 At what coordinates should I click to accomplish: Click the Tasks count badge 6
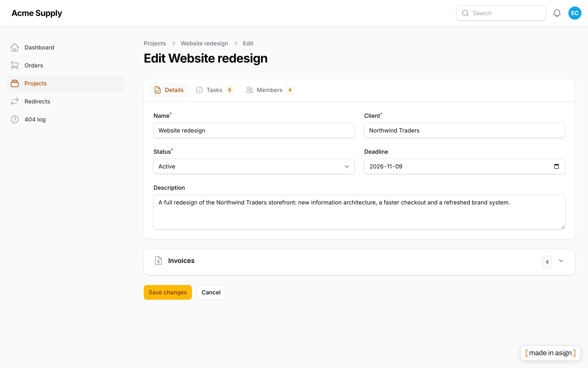[x=230, y=90]
